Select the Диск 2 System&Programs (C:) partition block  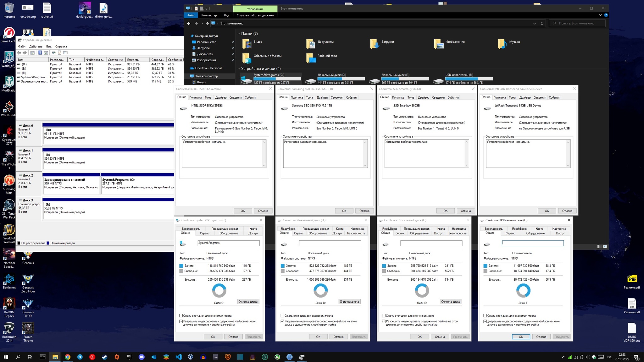tap(137, 183)
